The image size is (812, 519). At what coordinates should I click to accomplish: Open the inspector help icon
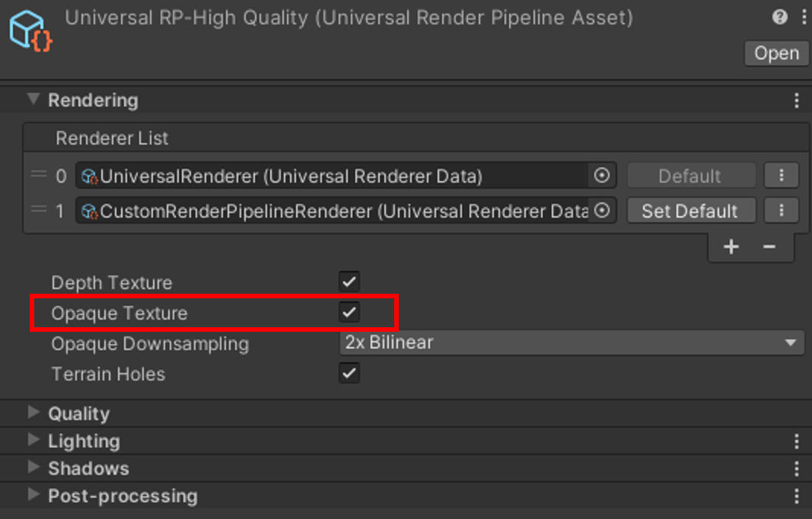click(779, 17)
